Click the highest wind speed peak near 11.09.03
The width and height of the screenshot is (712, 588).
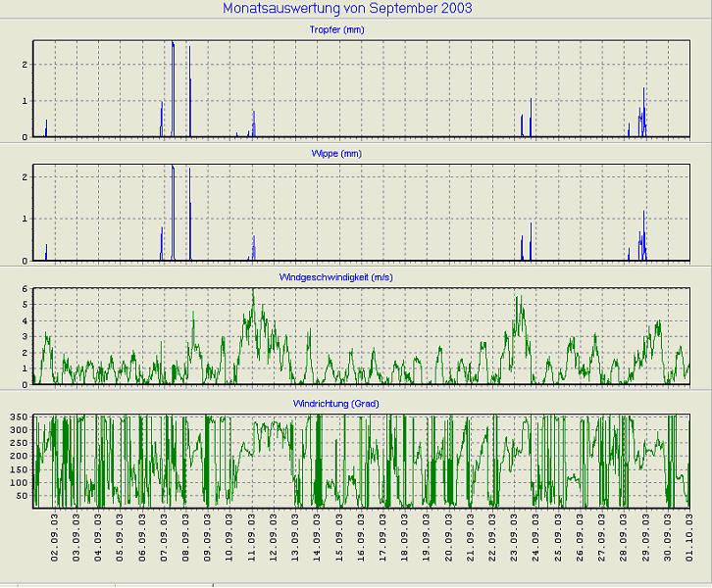[x=253, y=291]
